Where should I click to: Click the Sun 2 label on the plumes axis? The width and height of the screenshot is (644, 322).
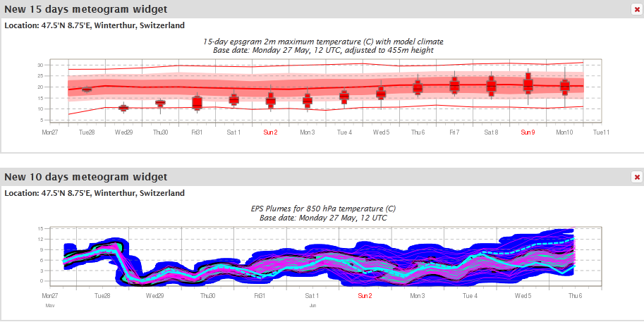click(365, 296)
